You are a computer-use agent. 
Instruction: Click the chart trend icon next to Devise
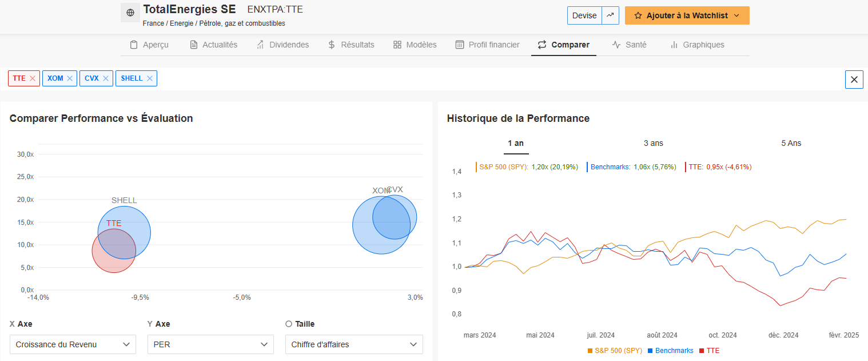[x=611, y=15]
